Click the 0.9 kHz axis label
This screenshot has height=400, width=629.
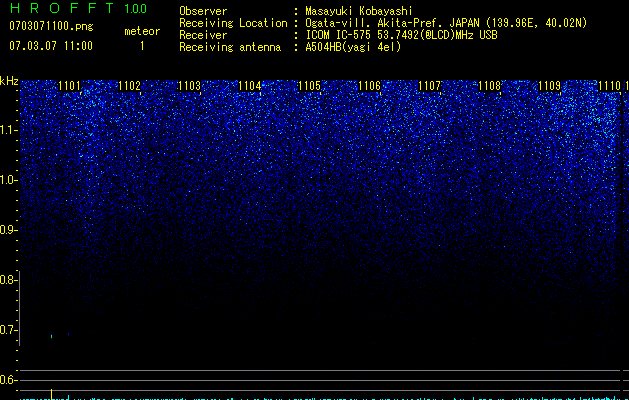[8, 230]
